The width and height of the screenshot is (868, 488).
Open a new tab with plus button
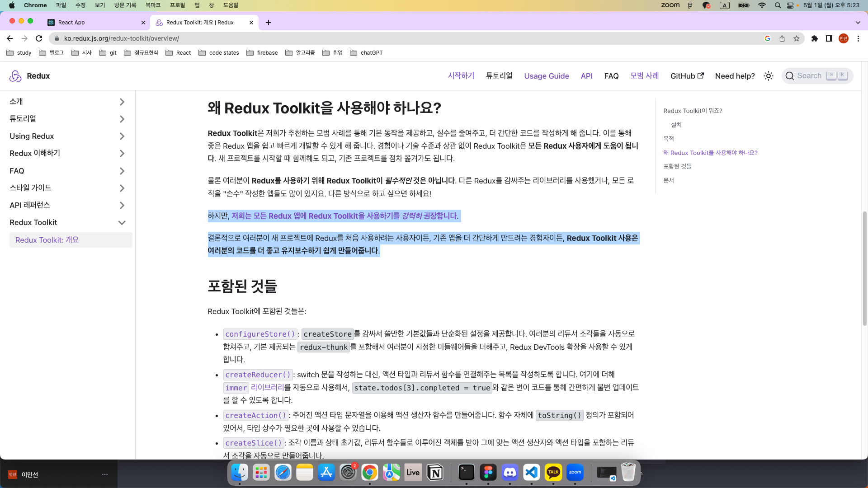click(269, 23)
